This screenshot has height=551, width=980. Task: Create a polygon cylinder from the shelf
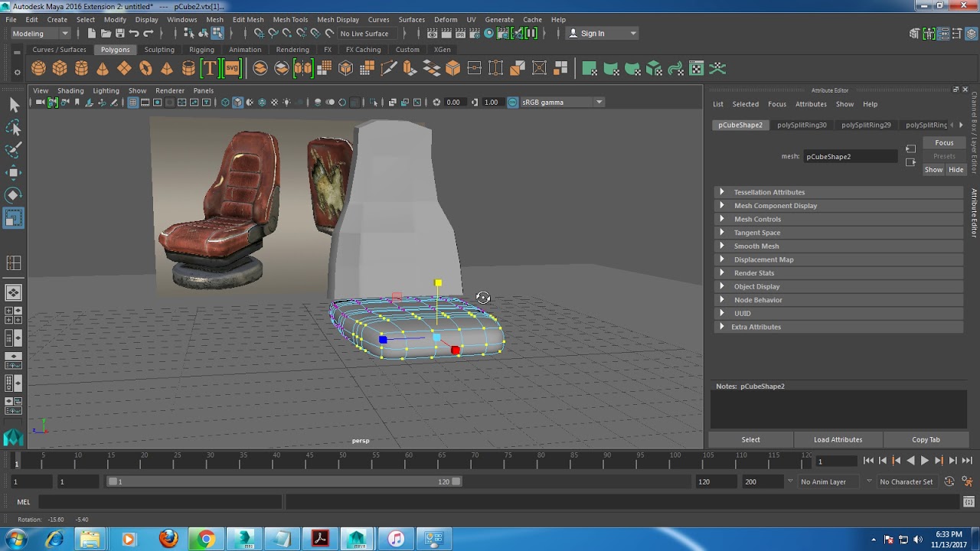pyautogui.click(x=81, y=68)
